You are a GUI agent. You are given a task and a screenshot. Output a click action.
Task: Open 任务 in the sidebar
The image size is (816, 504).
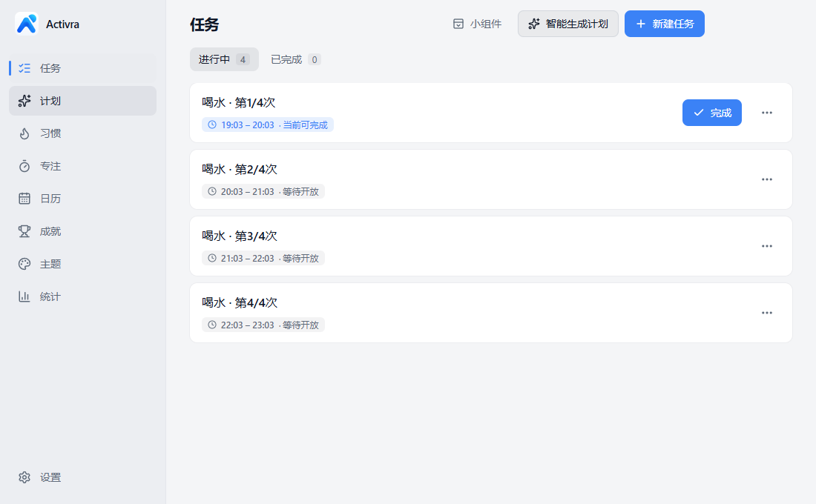(x=83, y=68)
